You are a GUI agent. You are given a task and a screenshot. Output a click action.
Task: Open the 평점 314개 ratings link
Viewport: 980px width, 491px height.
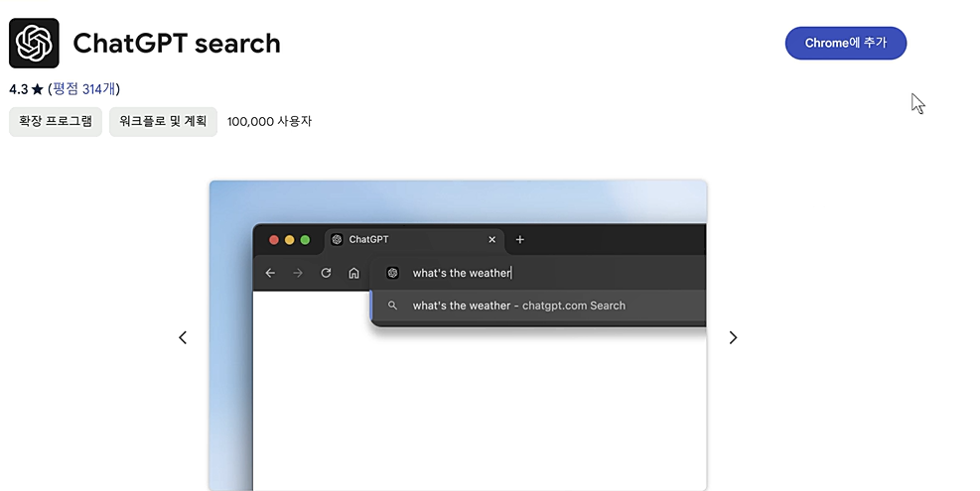pos(83,89)
